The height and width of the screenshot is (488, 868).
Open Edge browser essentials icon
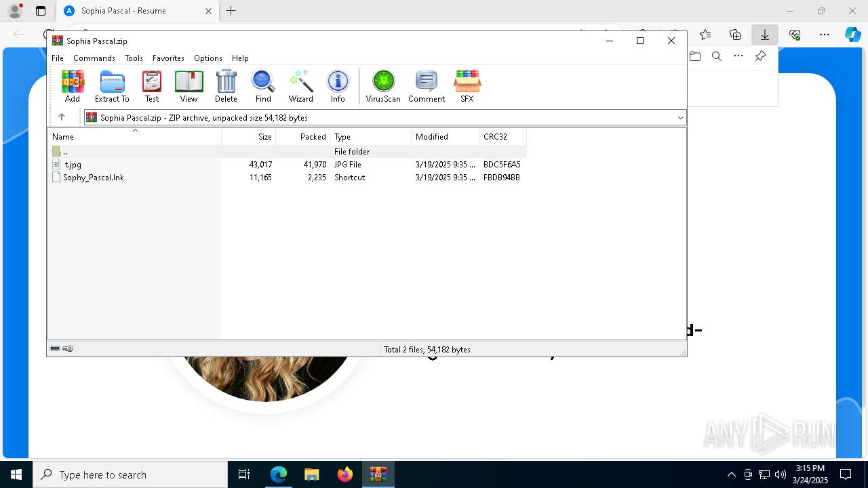click(x=795, y=35)
